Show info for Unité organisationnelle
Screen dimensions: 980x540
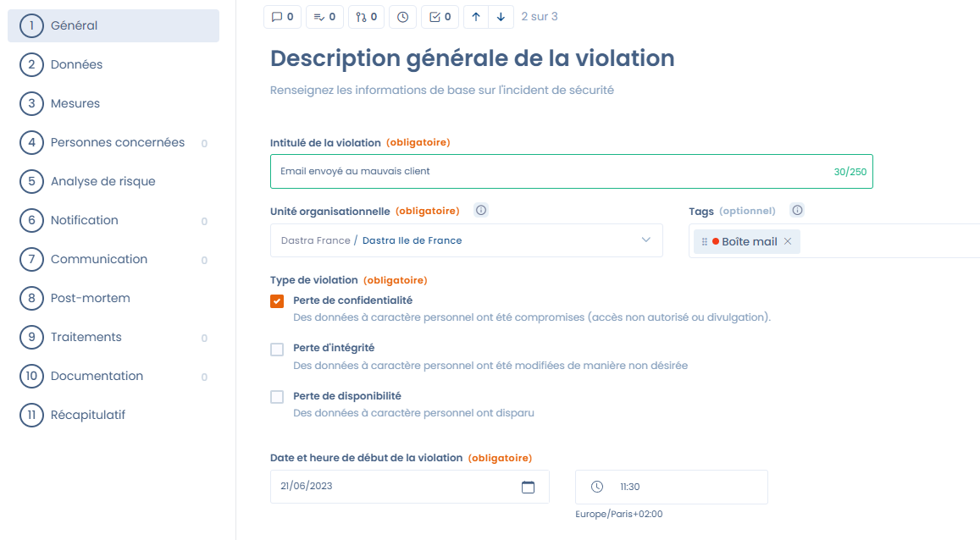tap(480, 211)
